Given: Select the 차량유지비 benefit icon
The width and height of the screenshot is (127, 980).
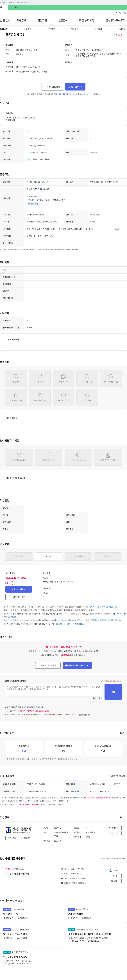Looking at the screenshot, I should [63, 379].
